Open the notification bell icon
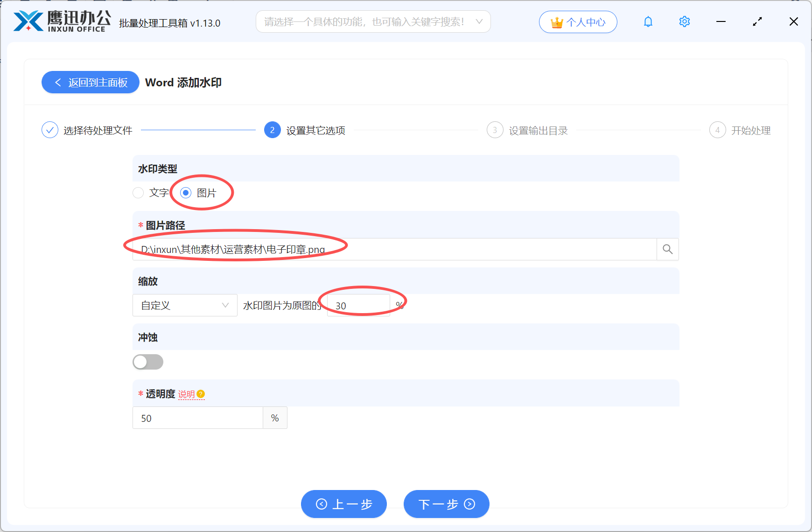Viewport: 812px width, 532px height. coord(648,21)
